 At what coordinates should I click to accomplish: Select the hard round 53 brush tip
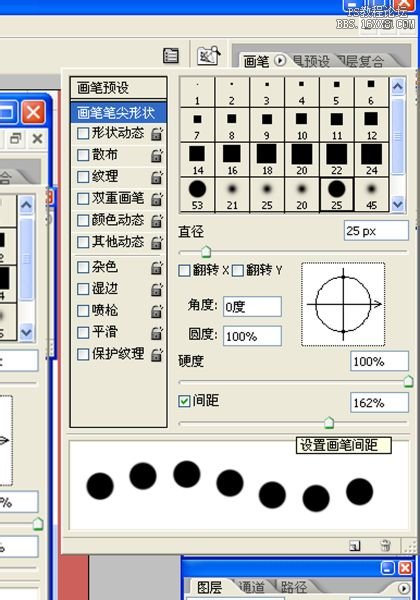pyautogui.click(x=197, y=194)
